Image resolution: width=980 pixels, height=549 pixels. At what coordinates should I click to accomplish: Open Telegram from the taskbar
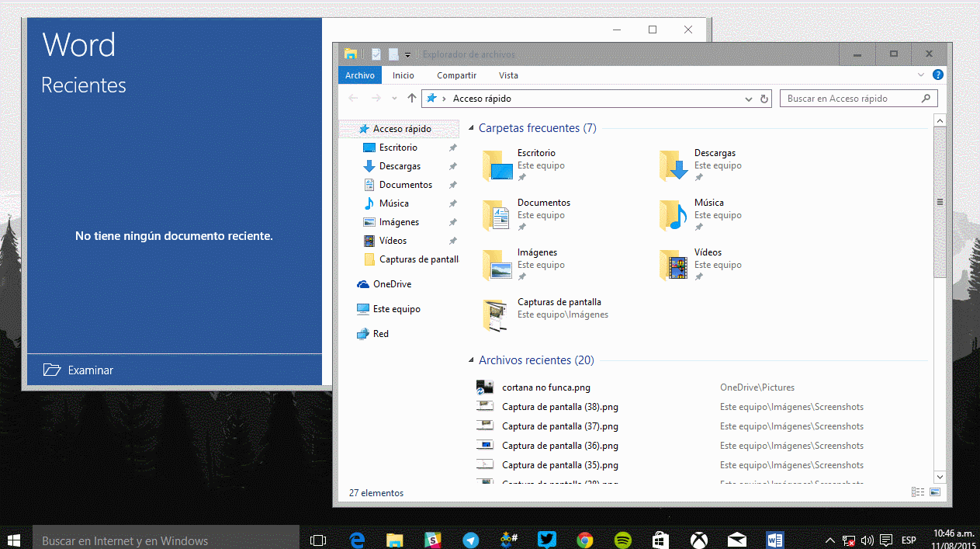pyautogui.click(x=470, y=540)
